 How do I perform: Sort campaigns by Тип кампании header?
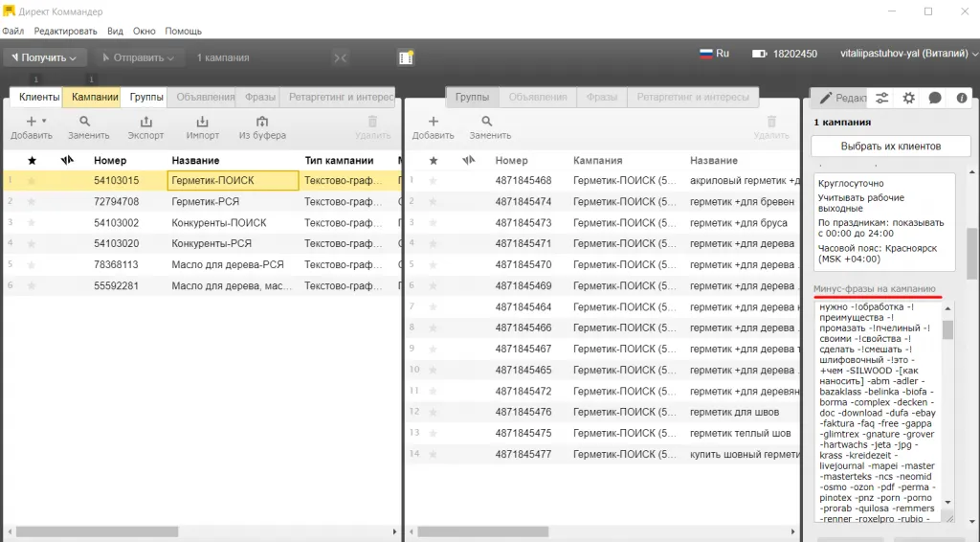339,161
